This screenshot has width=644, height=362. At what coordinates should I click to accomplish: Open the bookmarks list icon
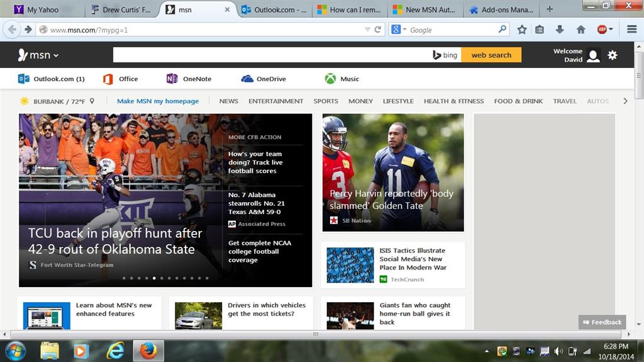(540, 30)
